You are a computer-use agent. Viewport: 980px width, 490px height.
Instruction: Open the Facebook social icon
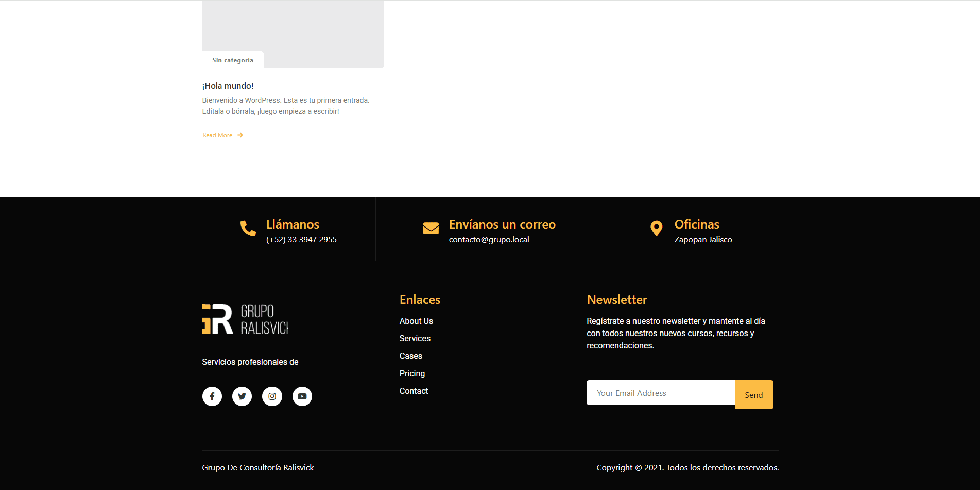tap(212, 396)
